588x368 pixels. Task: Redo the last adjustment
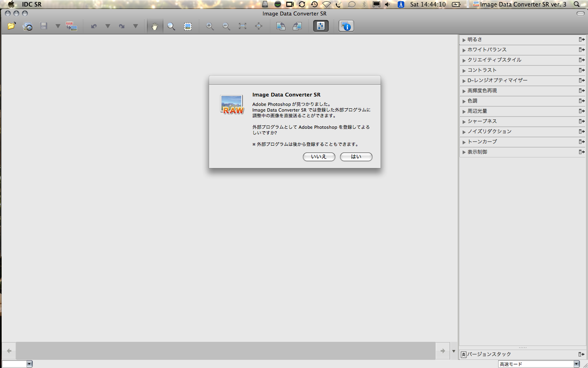click(x=121, y=26)
